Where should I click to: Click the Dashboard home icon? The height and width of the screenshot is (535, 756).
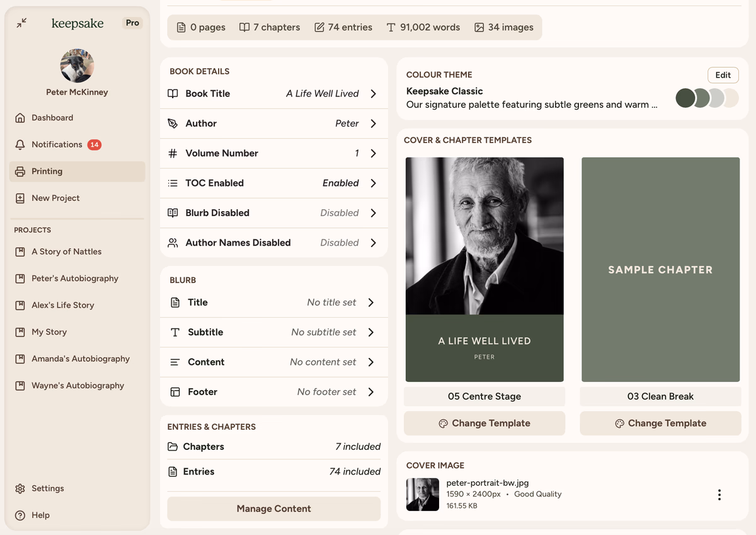(20, 118)
